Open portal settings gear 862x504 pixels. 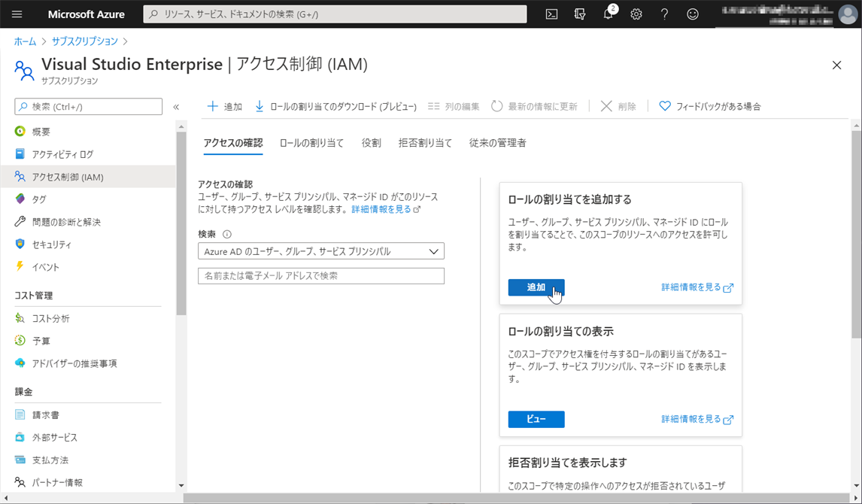[636, 14]
